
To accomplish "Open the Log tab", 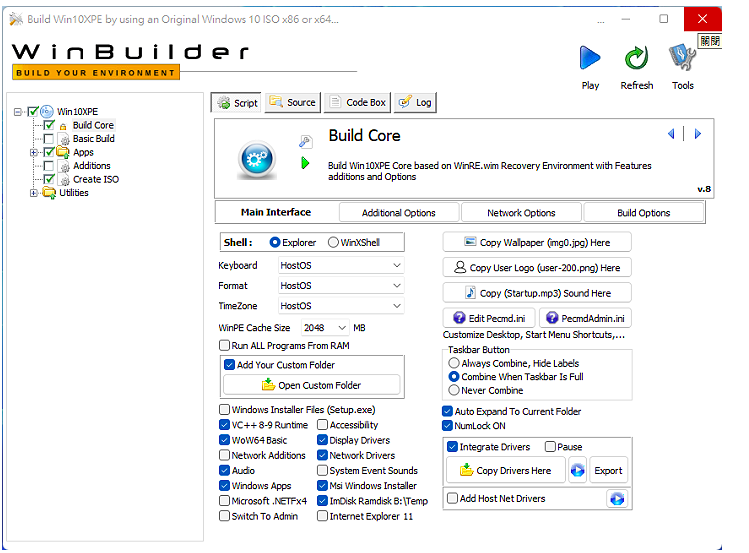I will (415, 103).
